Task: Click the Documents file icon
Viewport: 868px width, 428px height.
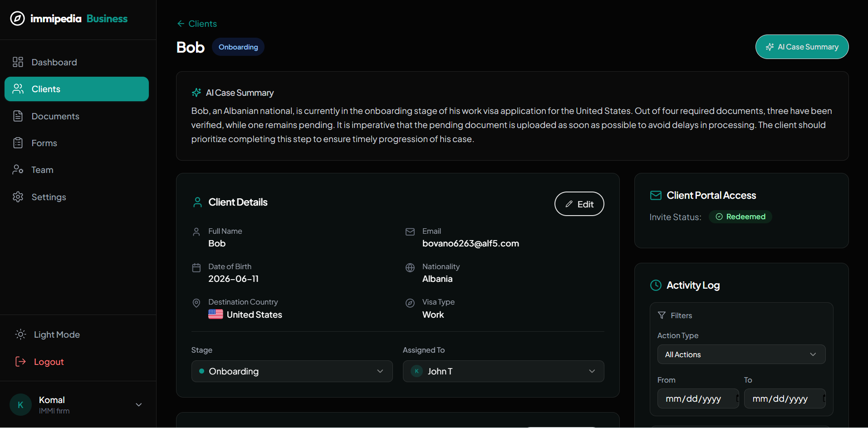Action: [18, 116]
